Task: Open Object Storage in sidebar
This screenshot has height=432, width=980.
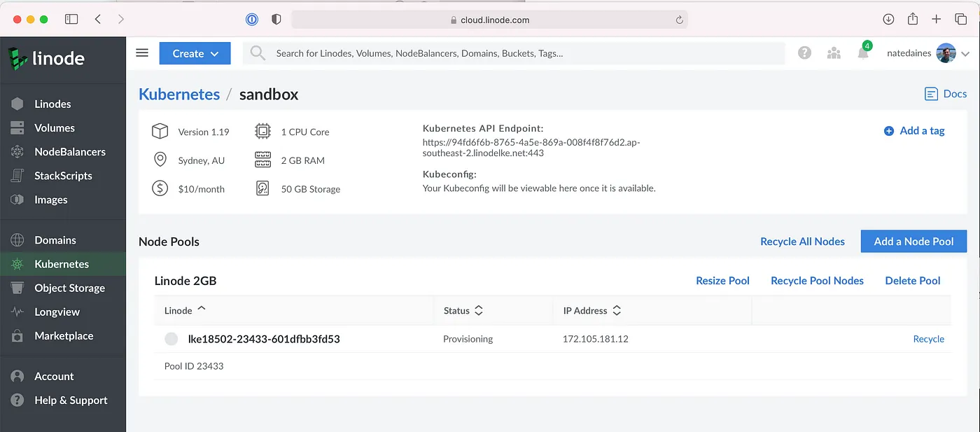Action: [x=69, y=288]
